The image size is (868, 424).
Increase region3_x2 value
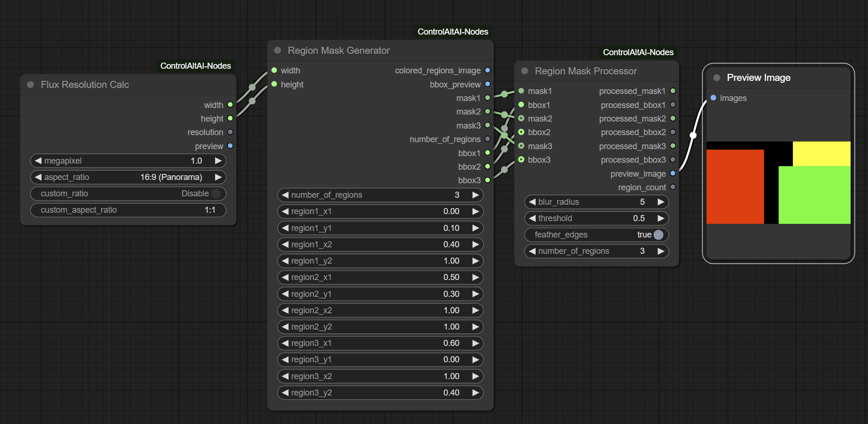point(475,376)
